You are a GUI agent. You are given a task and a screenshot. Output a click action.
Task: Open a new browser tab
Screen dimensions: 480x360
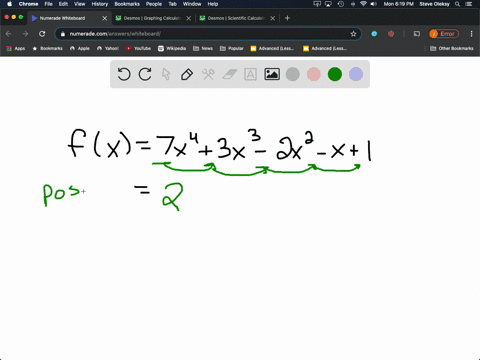[287, 18]
